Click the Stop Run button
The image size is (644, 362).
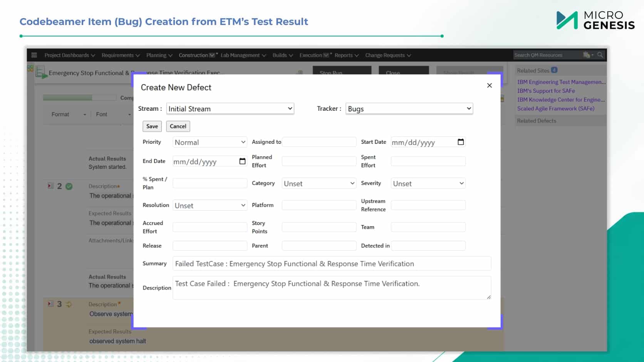tap(342, 70)
